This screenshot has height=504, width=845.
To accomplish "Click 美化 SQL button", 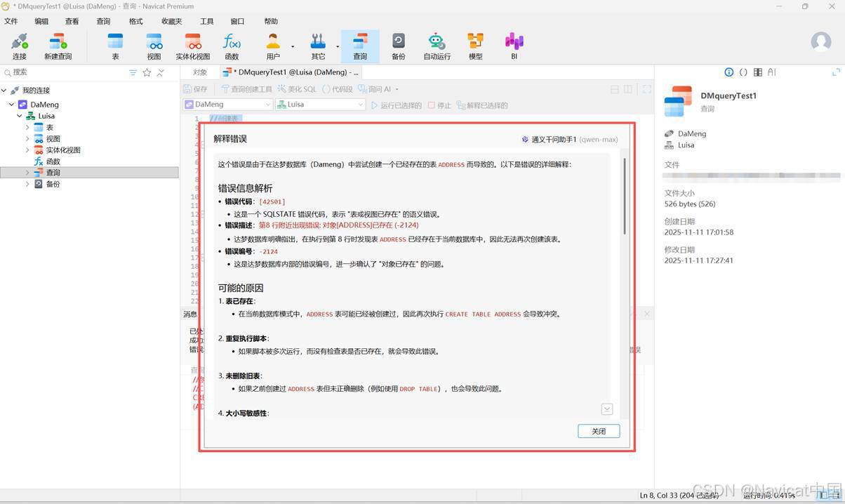I will click(297, 89).
